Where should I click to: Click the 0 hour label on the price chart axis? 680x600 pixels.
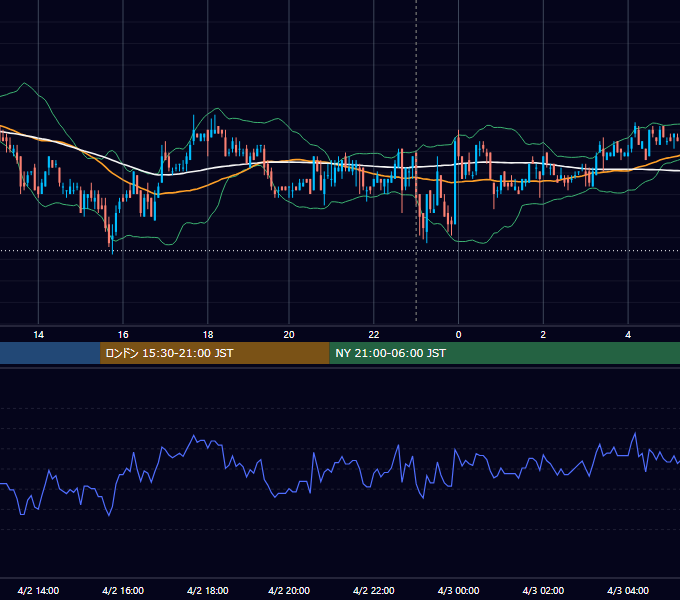pos(458,335)
